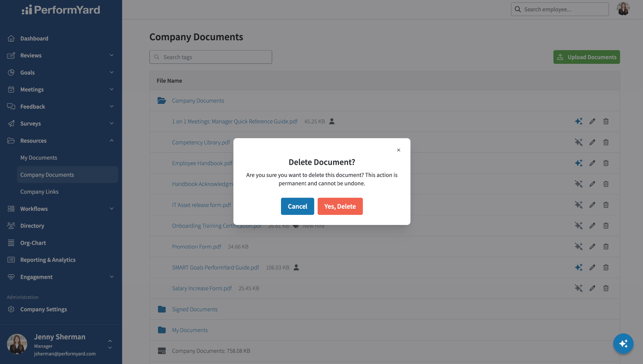Screen dimensions: 643x364
Task: Expand the Workflows menu chevron
Action: (111, 208)
